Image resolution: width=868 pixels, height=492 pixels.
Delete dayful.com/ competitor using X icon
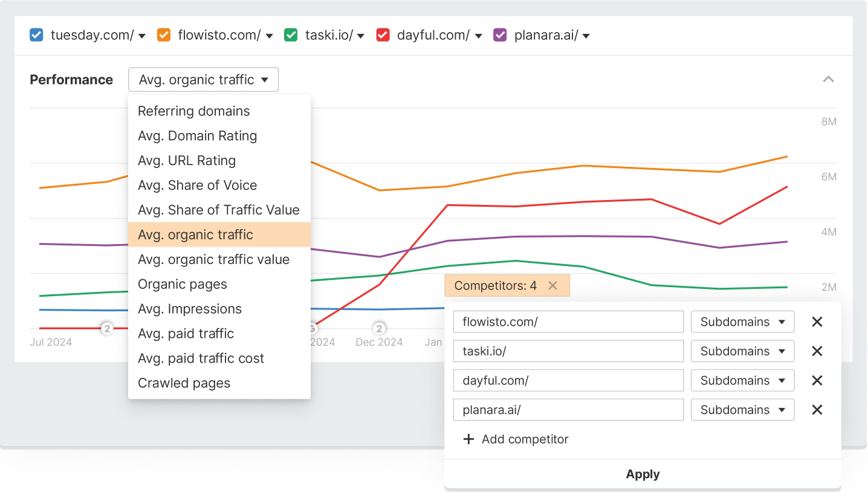817,381
